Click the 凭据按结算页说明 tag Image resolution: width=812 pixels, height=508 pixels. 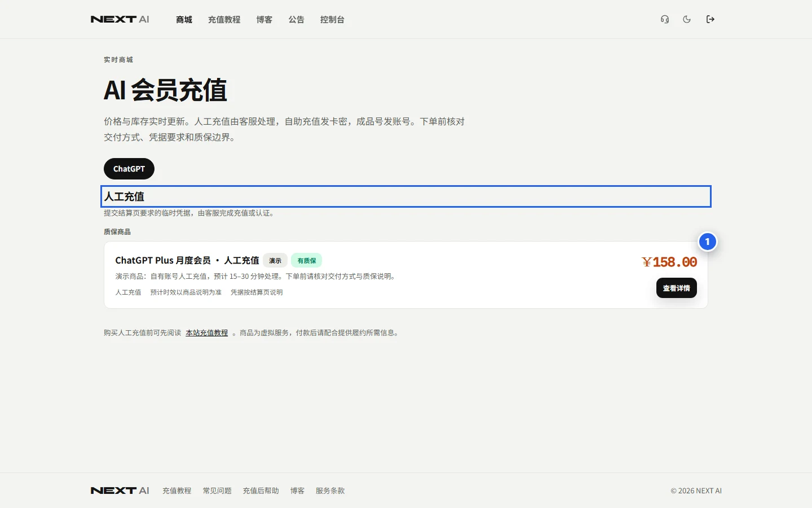[x=257, y=292]
